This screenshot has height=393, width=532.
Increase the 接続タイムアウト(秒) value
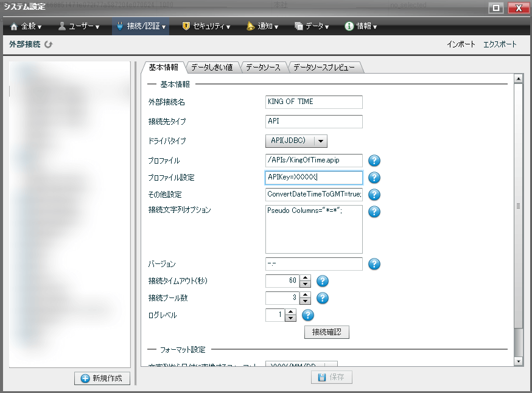point(306,277)
